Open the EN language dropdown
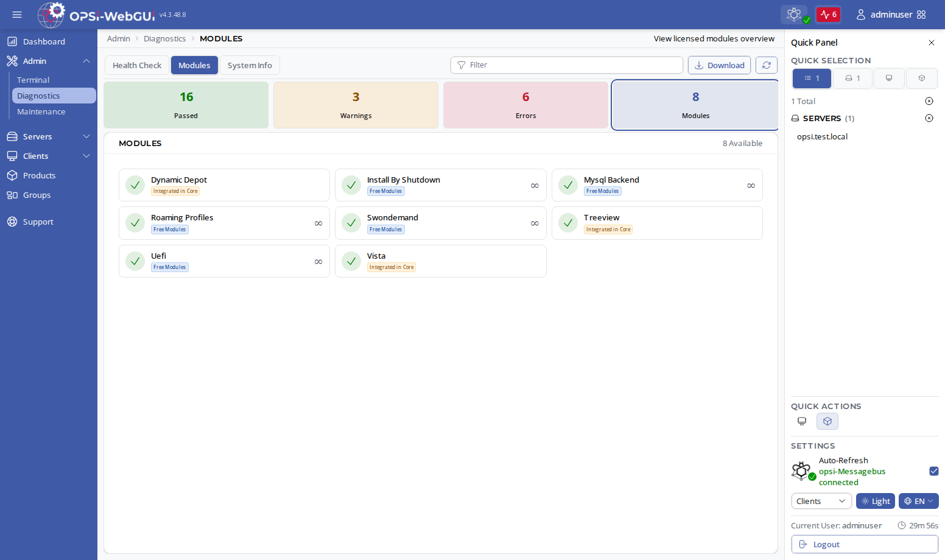The image size is (945, 560). pyautogui.click(x=919, y=501)
